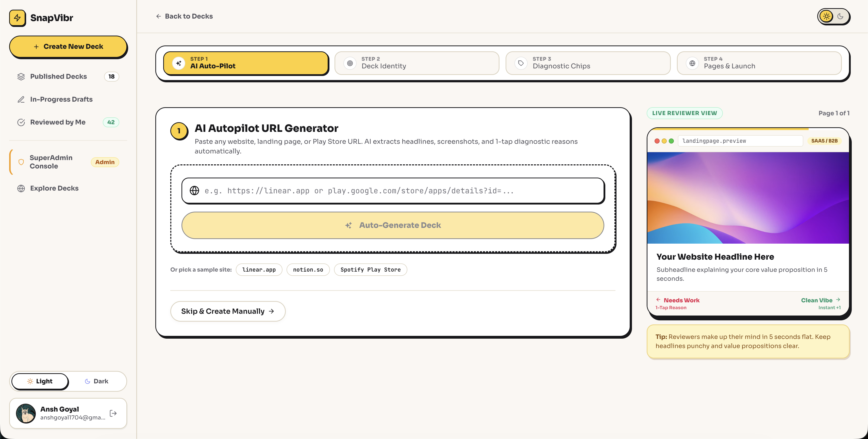Switch to Dark mode in sidebar

tap(96, 381)
